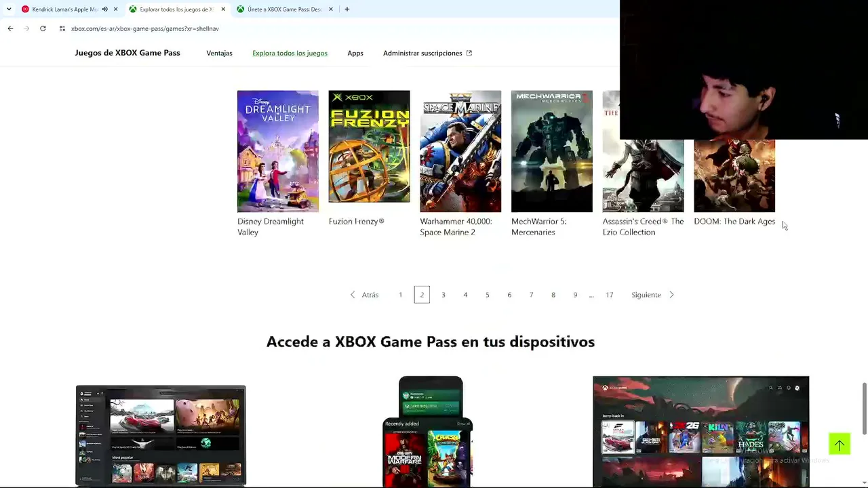Click the MechWarrior 5: Mercenaries title
868x488 pixels.
pos(538,226)
